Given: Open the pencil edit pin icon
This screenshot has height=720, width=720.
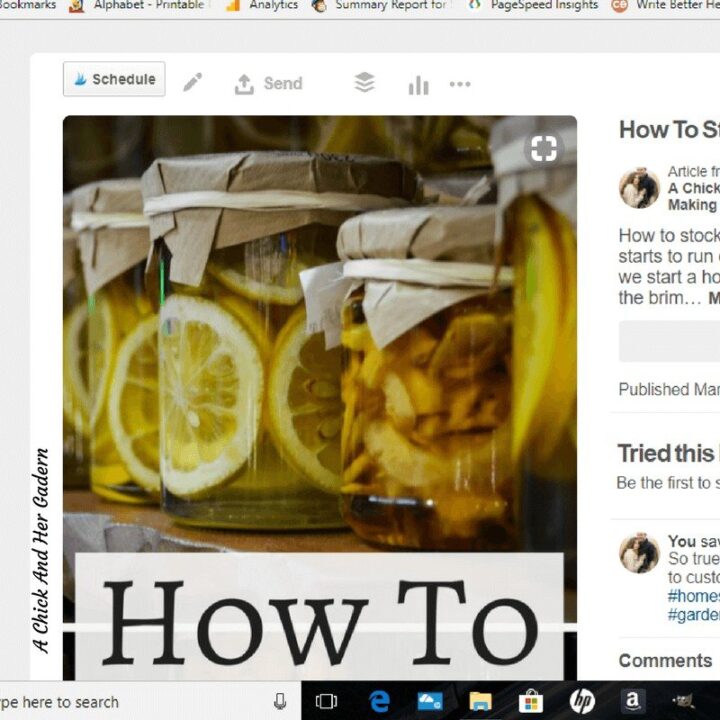Looking at the screenshot, I should pyautogui.click(x=192, y=82).
